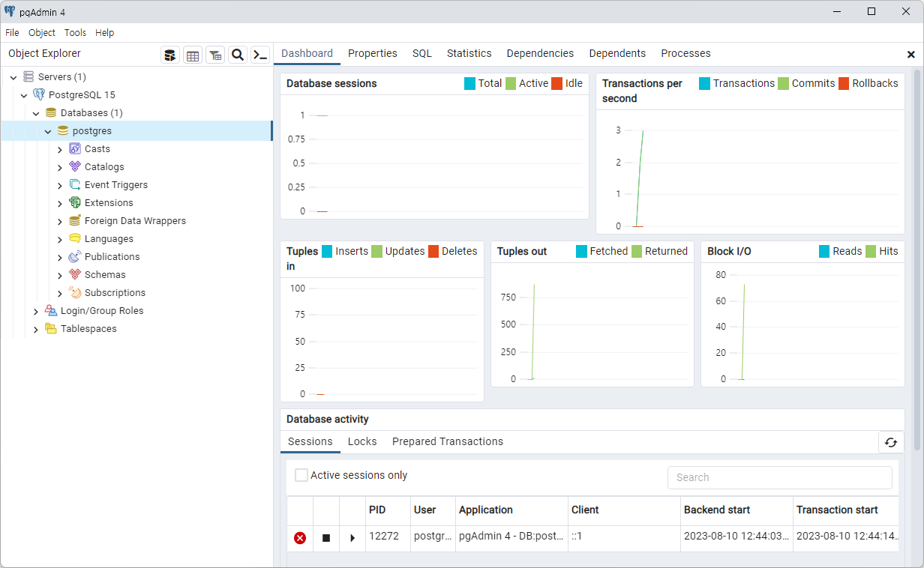Terminate session for PID 12272
This screenshot has width=924, height=568.
300,538
